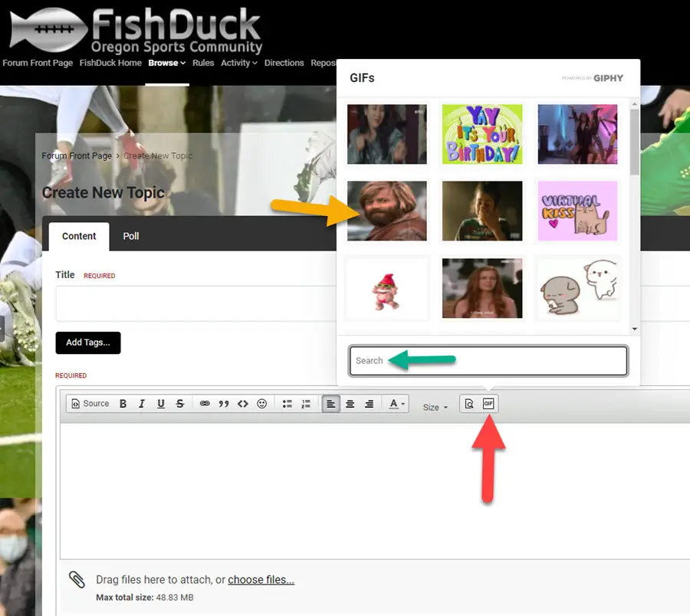Switch to the Poll tab

click(x=131, y=236)
